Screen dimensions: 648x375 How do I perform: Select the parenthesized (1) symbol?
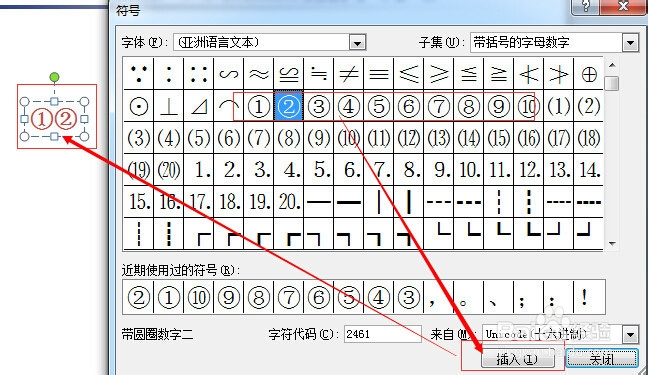(x=559, y=106)
